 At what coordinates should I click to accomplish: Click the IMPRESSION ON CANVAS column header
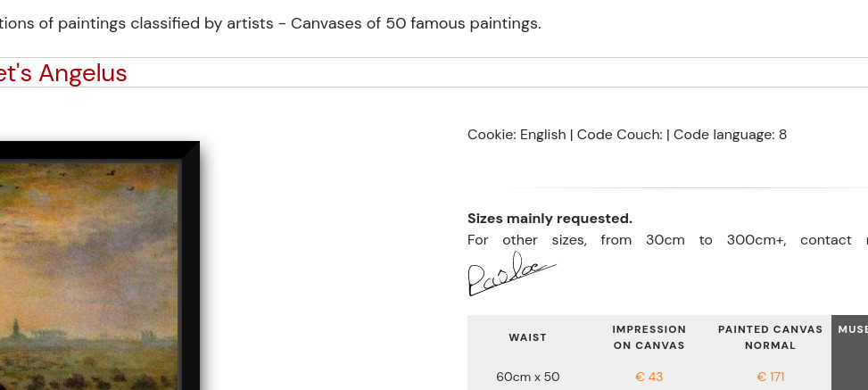[649, 337]
